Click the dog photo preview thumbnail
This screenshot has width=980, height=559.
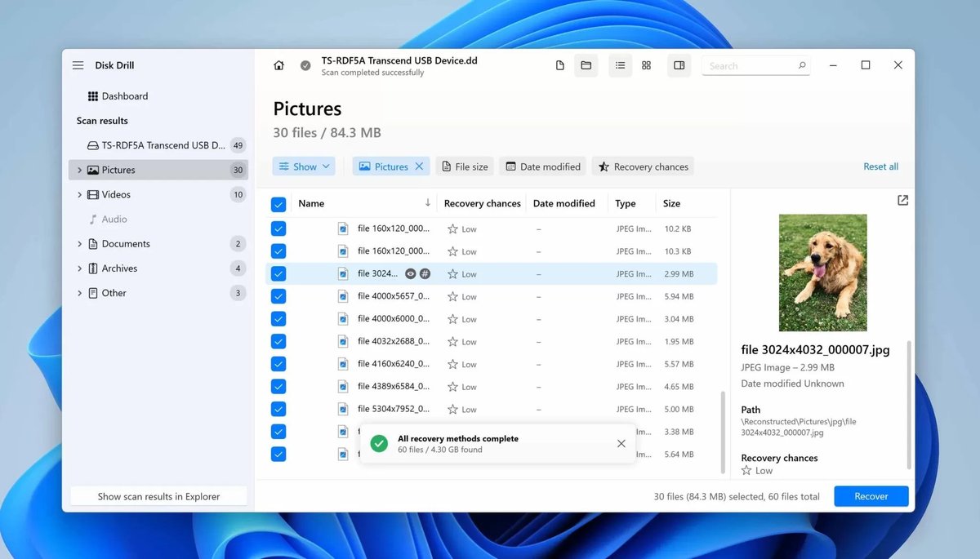[x=822, y=272]
